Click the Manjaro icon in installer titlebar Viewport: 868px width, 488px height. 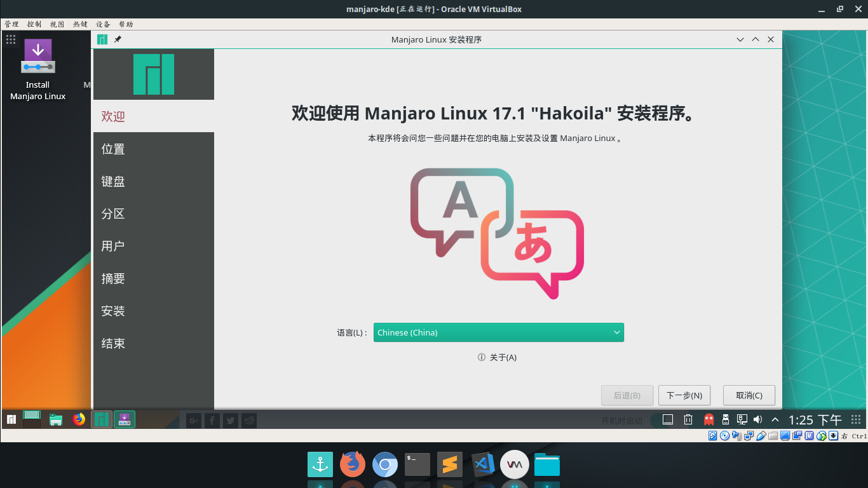pyautogui.click(x=102, y=39)
